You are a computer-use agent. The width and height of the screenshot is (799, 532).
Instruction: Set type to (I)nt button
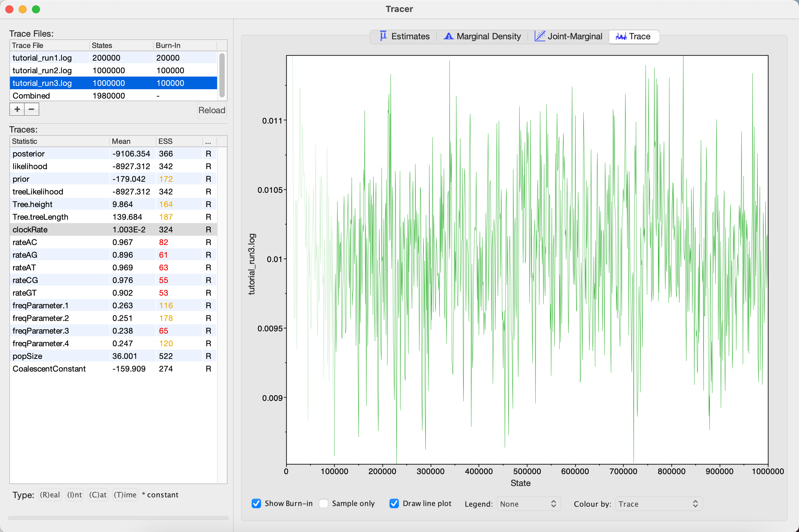coord(74,495)
